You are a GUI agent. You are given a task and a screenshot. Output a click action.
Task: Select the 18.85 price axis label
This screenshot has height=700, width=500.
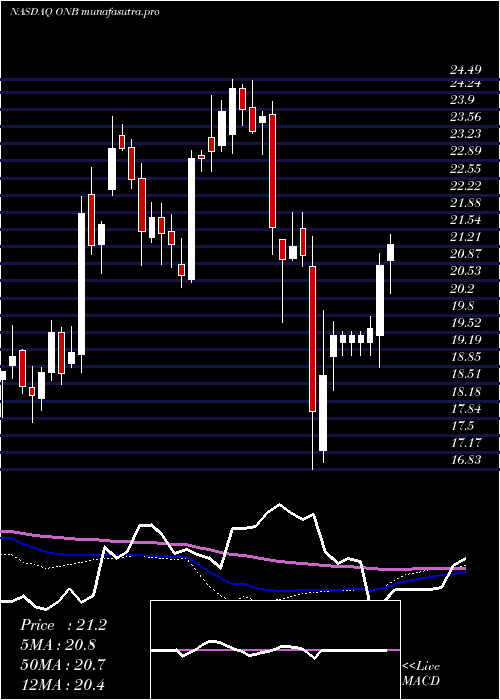click(466, 357)
